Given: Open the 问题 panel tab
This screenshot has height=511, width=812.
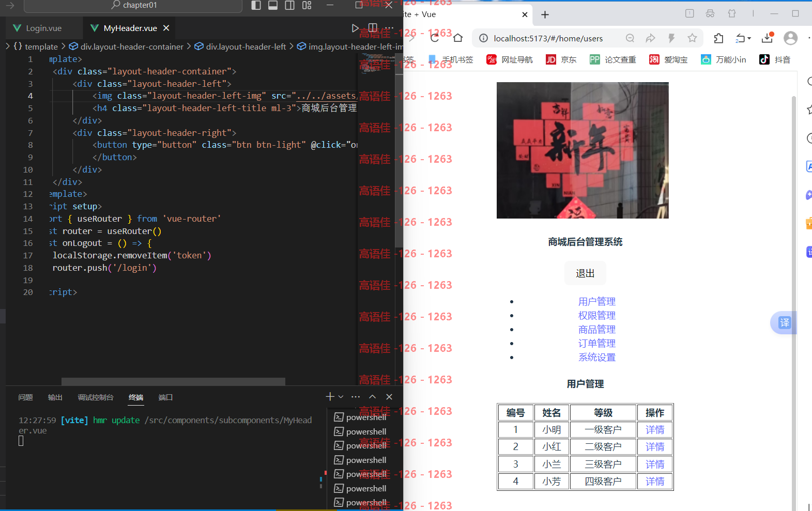Looking at the screenshot, I should click(x=25, y=397).
